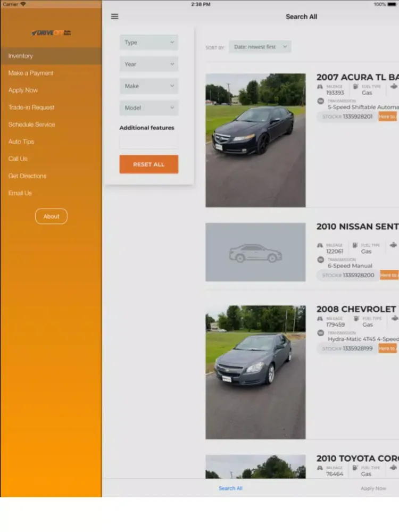
Task: Open the 2008 CHEVROLET listing title
Action: pos(356,309)
